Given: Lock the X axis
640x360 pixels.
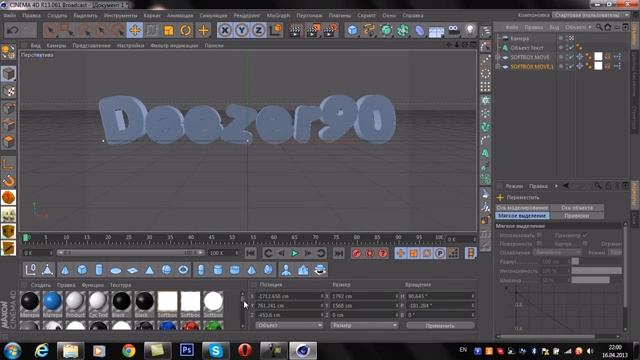Looking at the screenshot, I should coord(225,30).
